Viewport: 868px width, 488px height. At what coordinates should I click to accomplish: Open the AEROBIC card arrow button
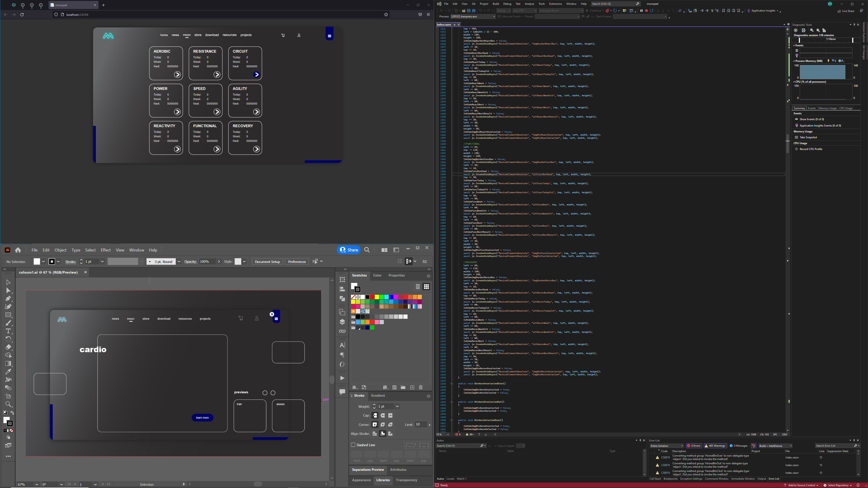point(177,74)
